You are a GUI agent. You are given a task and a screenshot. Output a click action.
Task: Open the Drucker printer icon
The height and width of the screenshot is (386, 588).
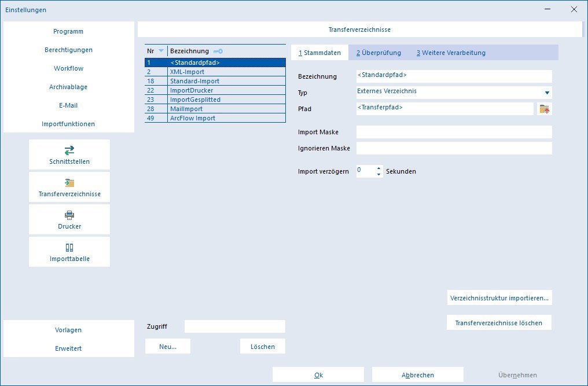coord(69,215)
